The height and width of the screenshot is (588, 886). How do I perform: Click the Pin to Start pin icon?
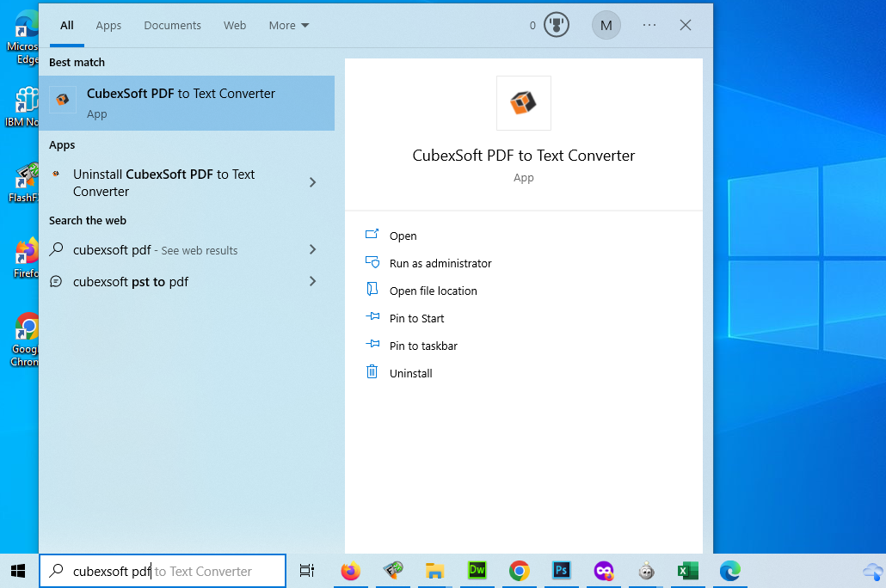[372, 317]
